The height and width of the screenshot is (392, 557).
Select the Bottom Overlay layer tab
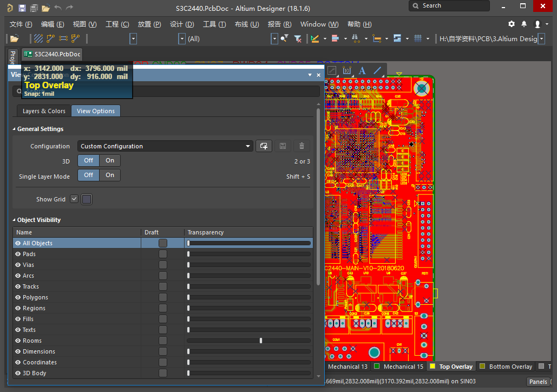[506, 367]
